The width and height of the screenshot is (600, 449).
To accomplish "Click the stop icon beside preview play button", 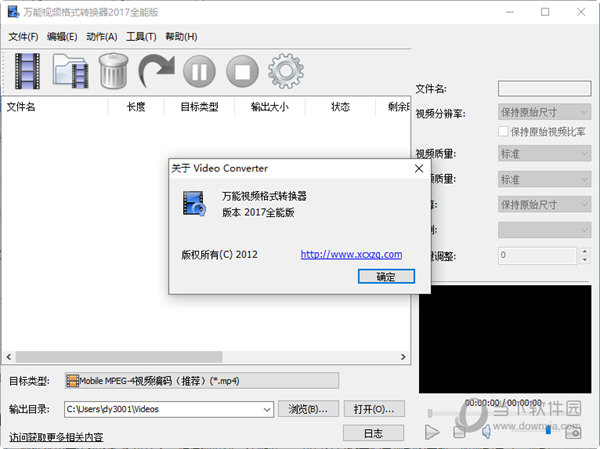I will pos(459,432).
